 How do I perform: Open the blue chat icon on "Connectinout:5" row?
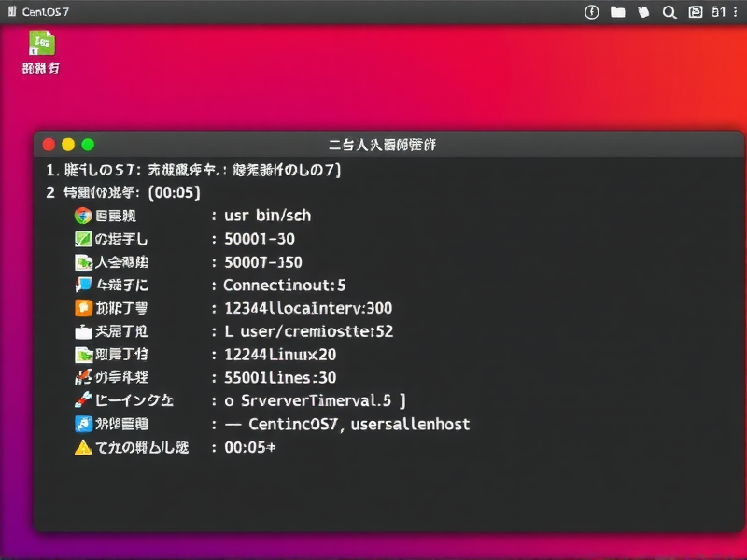pyautogui.click(x=82, y=285)
